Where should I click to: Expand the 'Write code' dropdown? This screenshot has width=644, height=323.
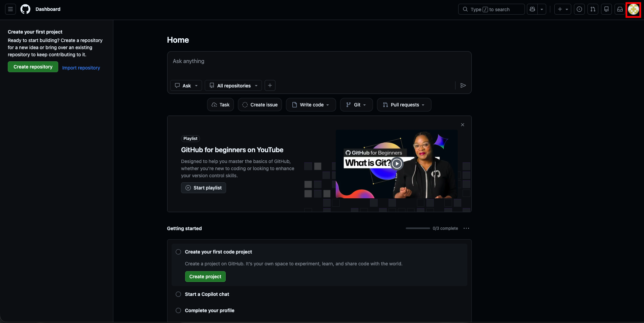point(310,105)
